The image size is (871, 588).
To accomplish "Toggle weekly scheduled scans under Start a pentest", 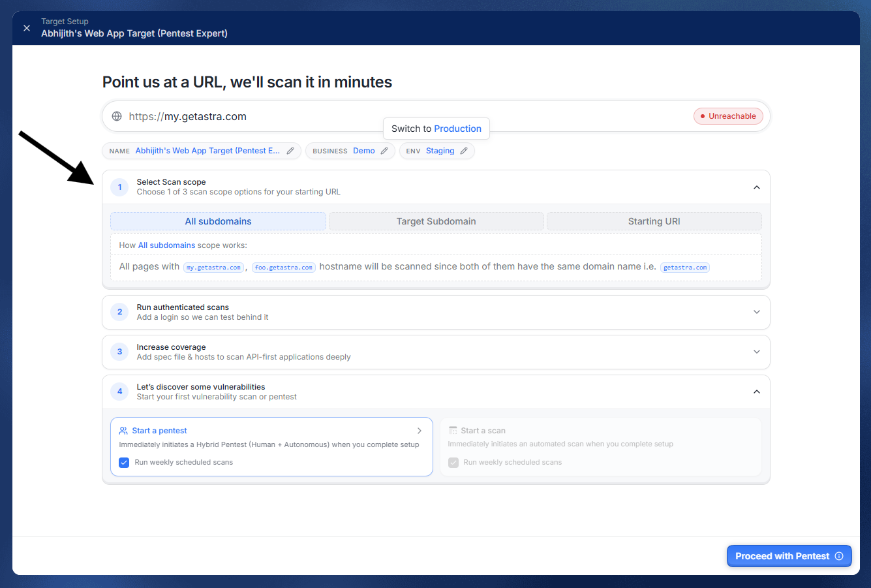I will click(x=124, y=463).
